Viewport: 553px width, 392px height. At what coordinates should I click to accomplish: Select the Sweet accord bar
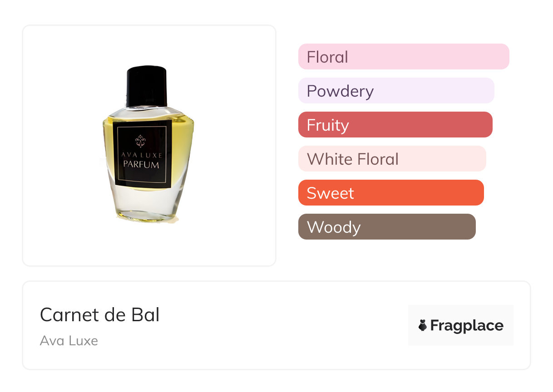pos(390,193)
